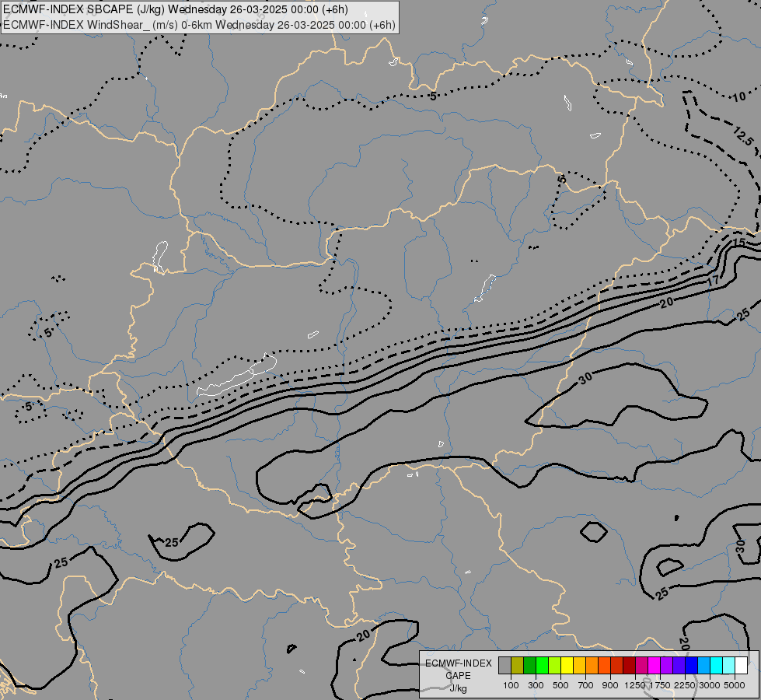Viewport: 761px width, 700px height.
Task: Click the 30 label on long solid contour
Action: (586, 377)
